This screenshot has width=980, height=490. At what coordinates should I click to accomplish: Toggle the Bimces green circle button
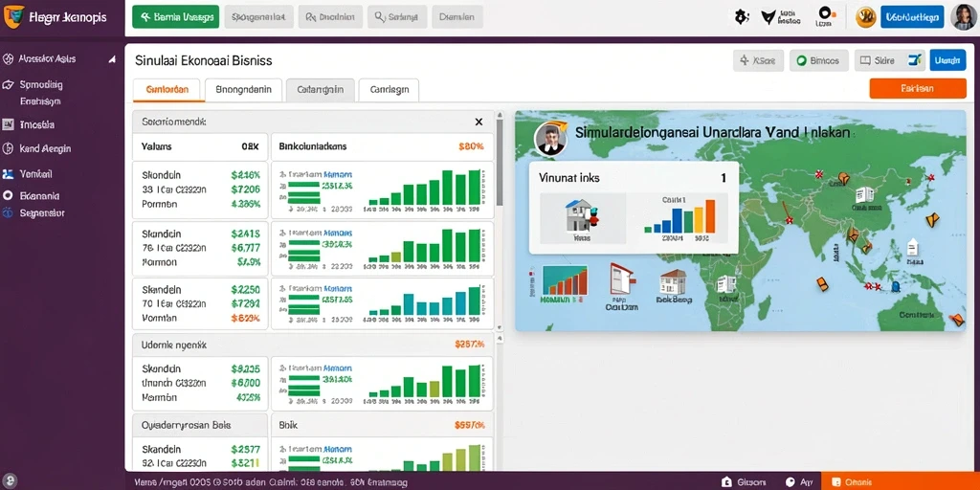click(x=819, y=60)
